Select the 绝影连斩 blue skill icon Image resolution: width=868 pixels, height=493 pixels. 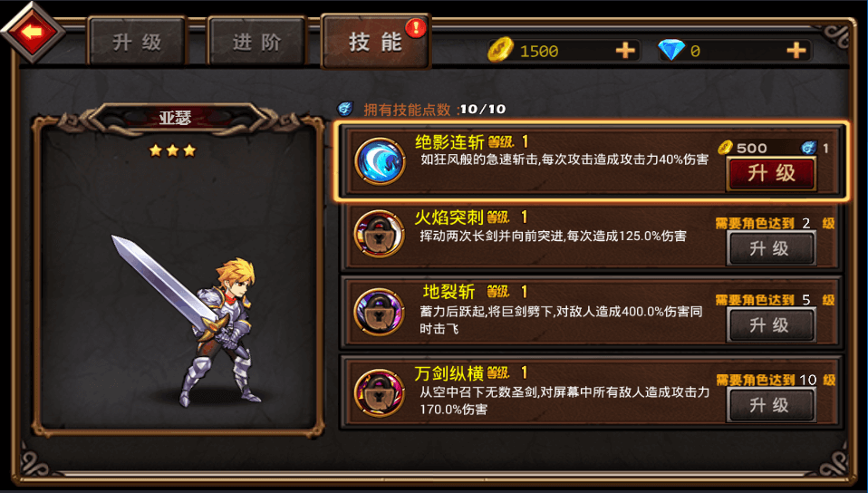coord(380,160)
